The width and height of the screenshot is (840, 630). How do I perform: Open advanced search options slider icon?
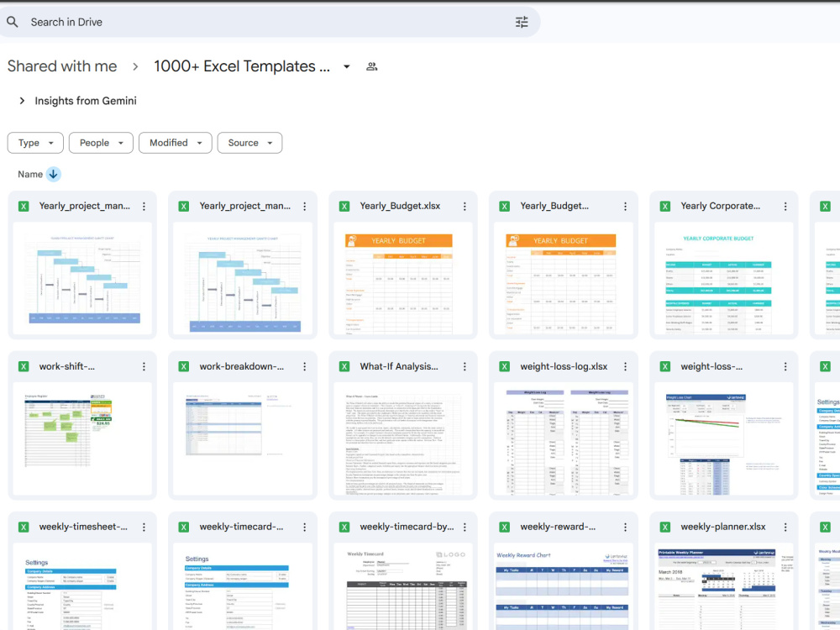click(x=522, y=22)
